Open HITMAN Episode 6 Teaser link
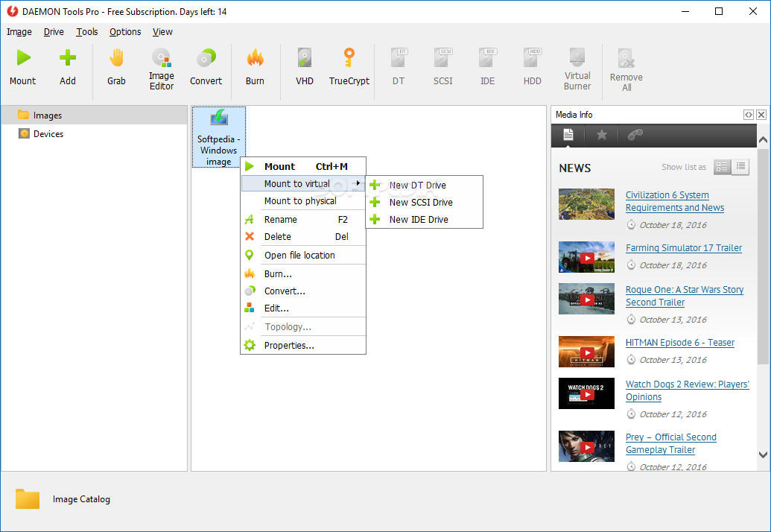 [680, 342]
